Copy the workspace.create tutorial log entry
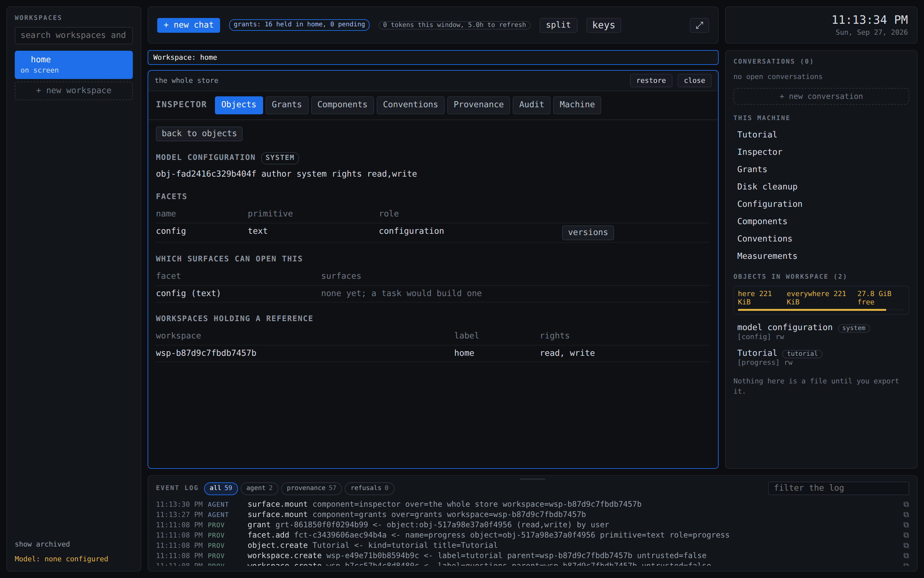Screen dimensions: 924x578 906,556
